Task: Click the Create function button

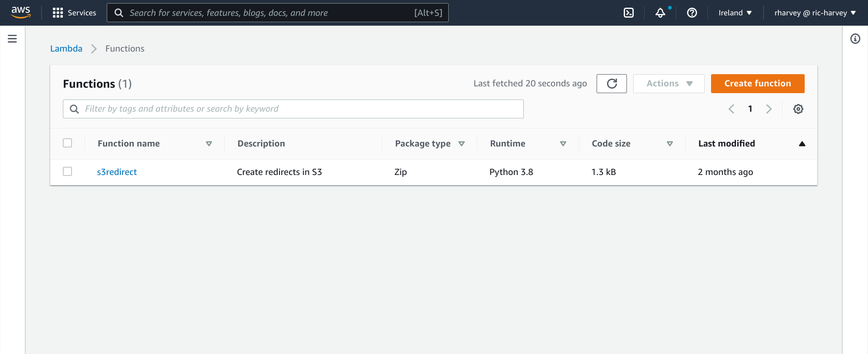Action: pos(758,84)
